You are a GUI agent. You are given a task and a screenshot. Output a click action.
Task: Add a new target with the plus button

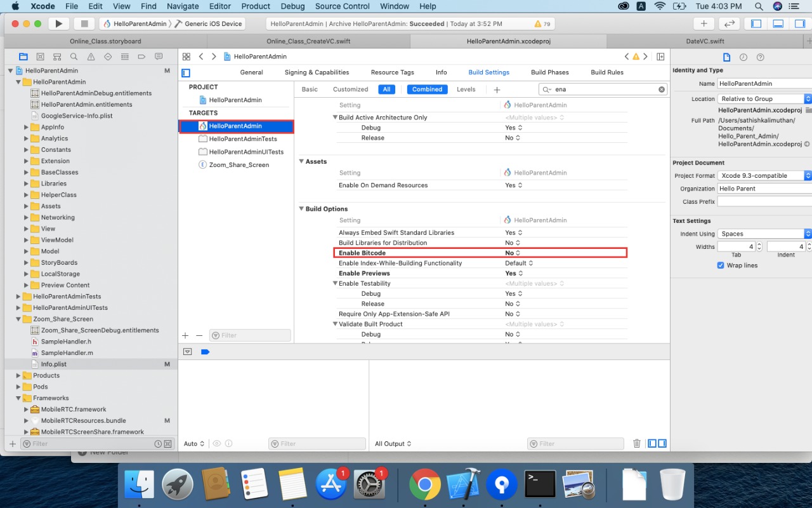coord(185,335)
